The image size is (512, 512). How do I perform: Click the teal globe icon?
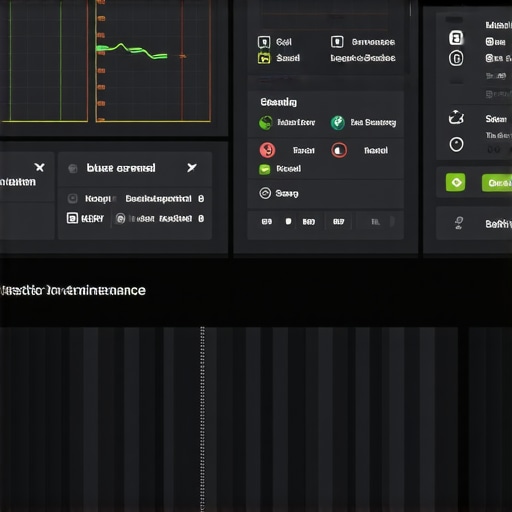click(x=337, y=123)
